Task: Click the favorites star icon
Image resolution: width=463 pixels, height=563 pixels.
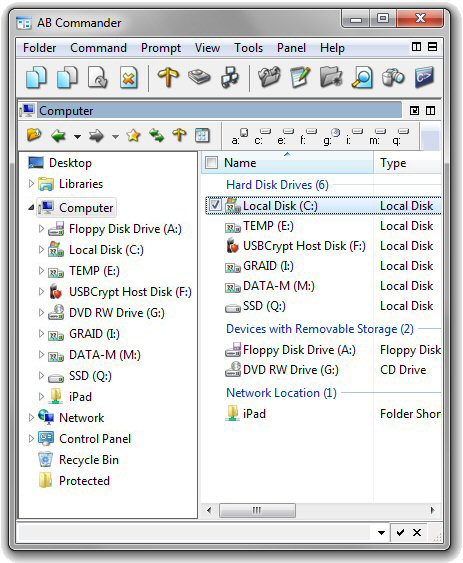Action: click(133, 135)
